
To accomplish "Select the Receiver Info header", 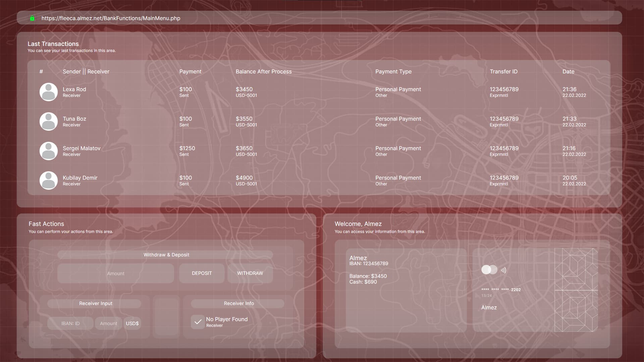I will tap(238, 303).
